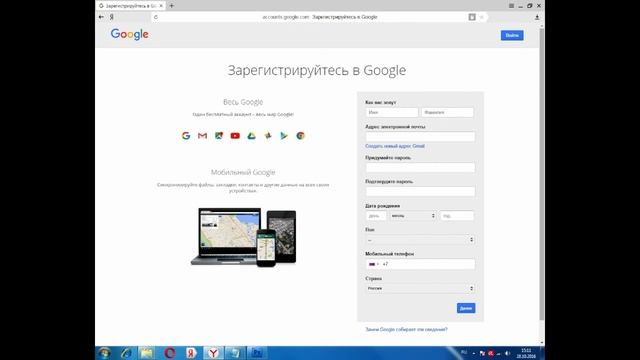640x360 pixels.
Task: Click the devices image with laptop and phones
Action: [x=244, y=237]
